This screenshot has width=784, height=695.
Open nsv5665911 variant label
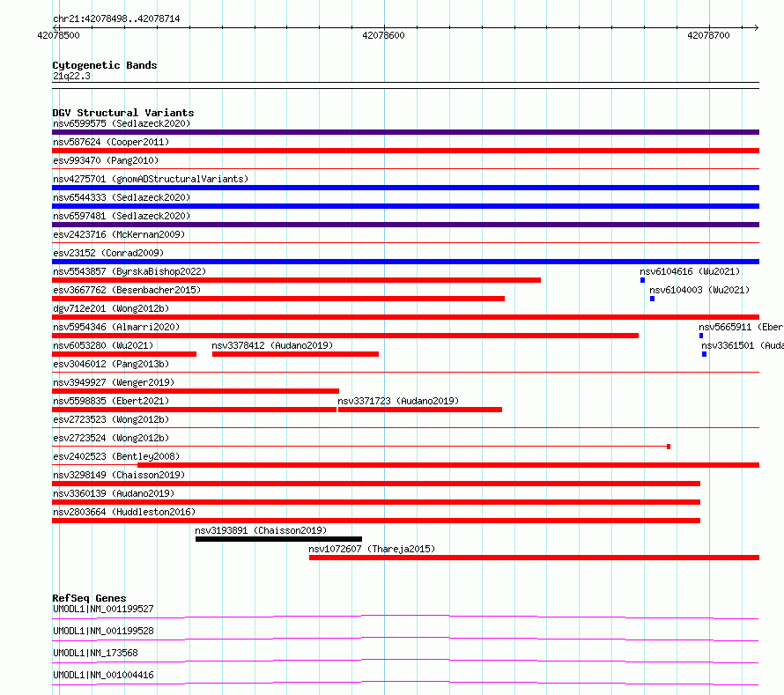point(741,327)
